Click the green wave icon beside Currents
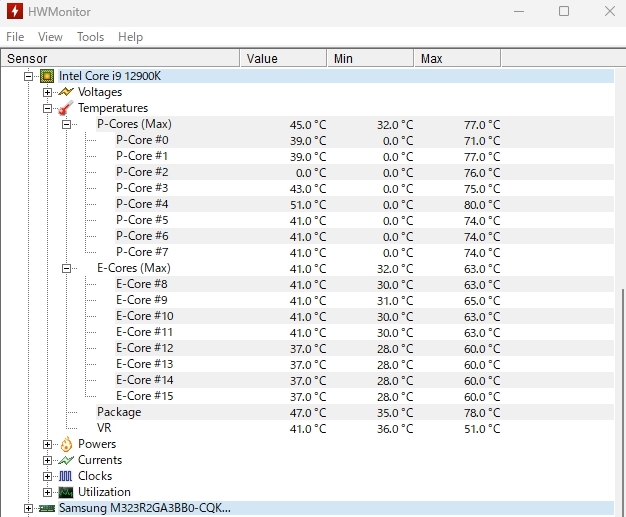 66,460
